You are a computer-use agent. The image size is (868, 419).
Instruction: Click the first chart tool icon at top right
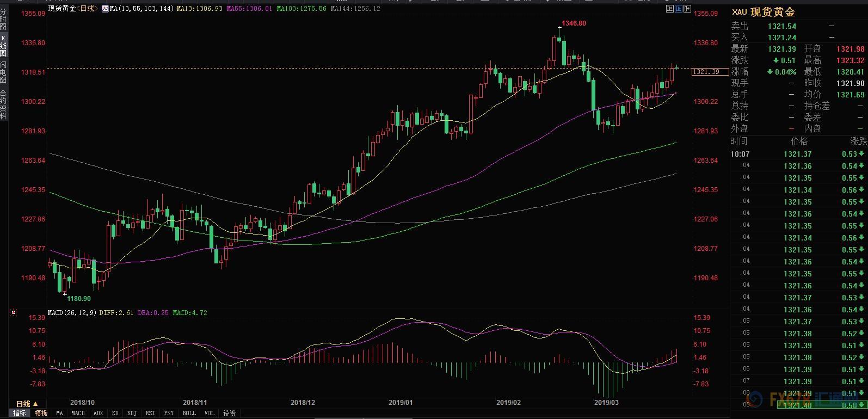coord(669,9)
